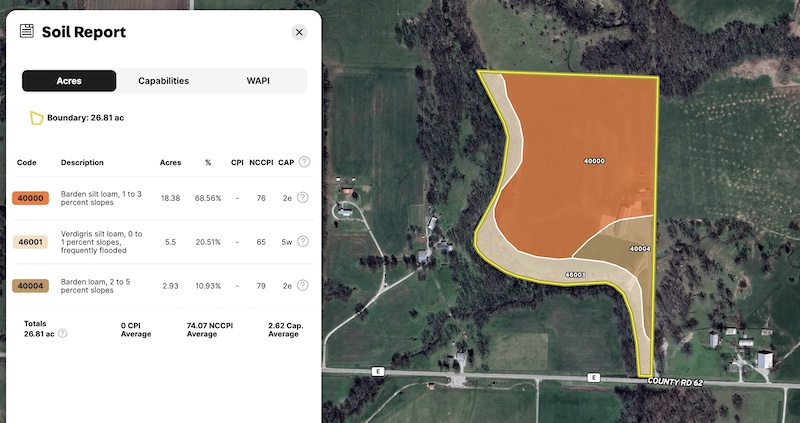Click the Soil Report document icon
Screen dimensions: 800x423
point(27,32)
